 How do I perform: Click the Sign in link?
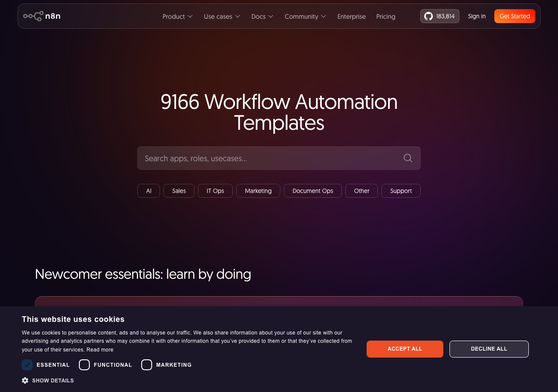point(476,16)
